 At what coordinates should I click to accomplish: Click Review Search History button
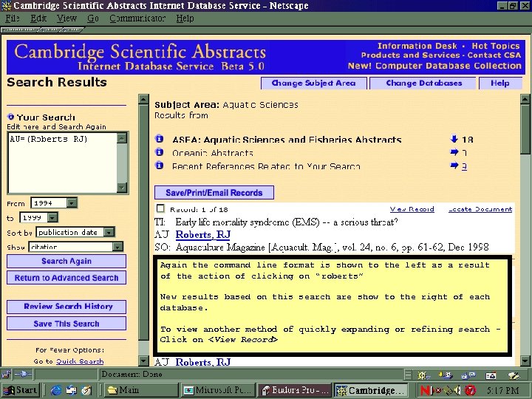click(66, 307)
